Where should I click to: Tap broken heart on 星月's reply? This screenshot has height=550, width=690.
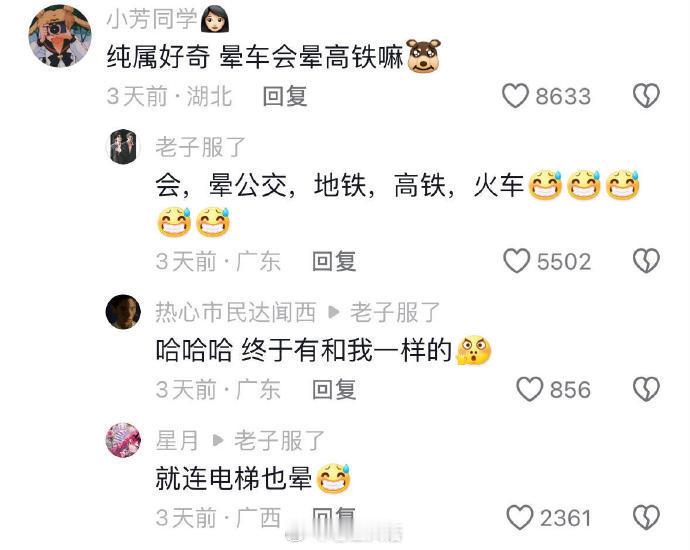646,517
